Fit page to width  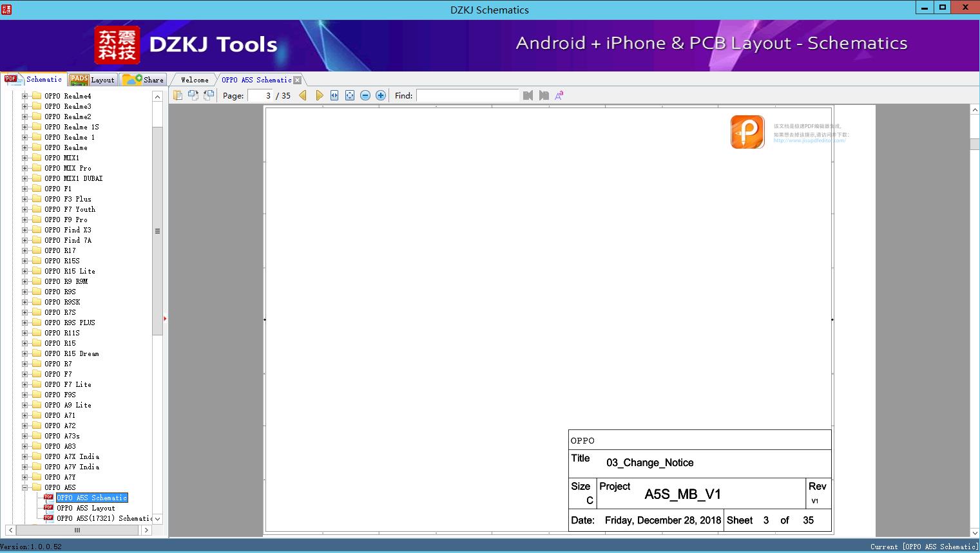(x=334, y=95)
